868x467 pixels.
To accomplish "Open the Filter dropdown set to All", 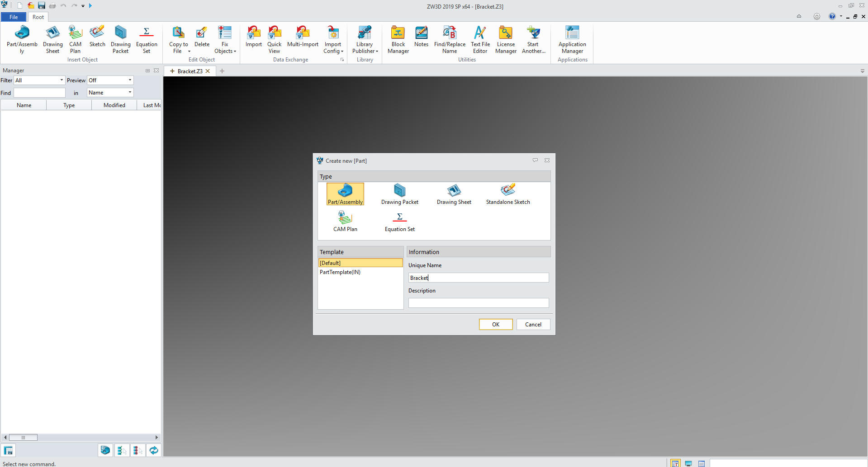I will coord(39,80).
